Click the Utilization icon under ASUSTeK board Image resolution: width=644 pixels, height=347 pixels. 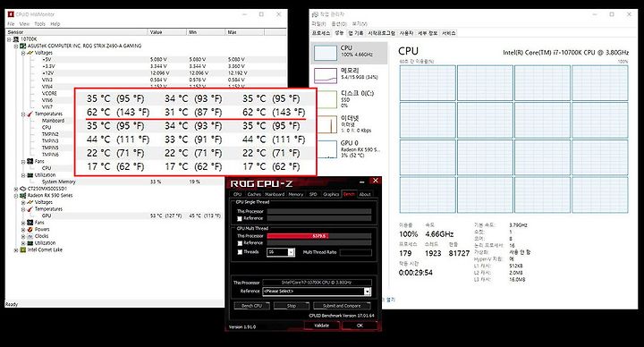[x=30, y=175]
